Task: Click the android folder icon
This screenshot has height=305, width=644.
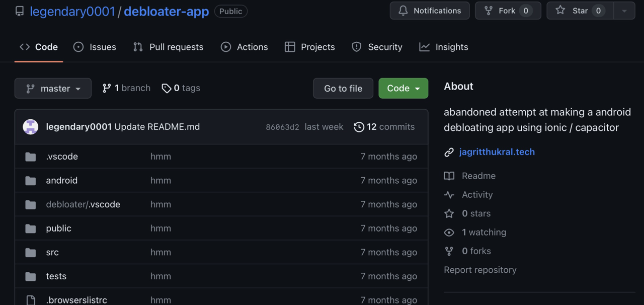Action: (x=31, y=181)
